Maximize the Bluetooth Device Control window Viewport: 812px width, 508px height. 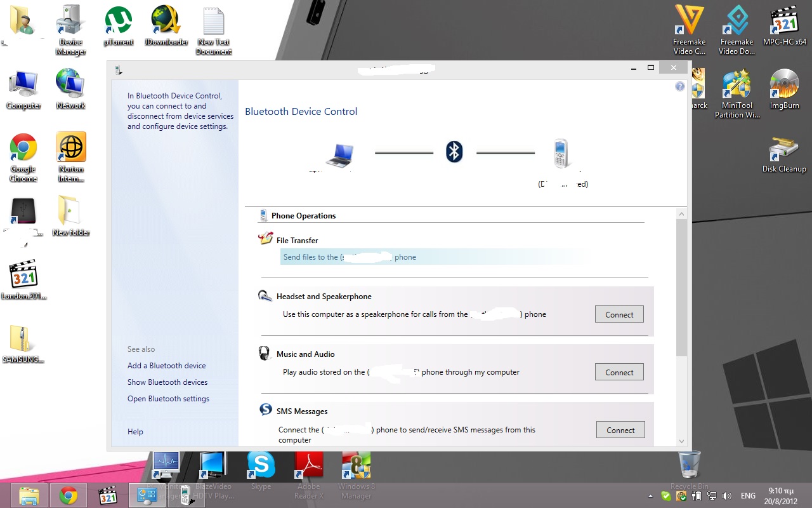[x=650, y=67]
